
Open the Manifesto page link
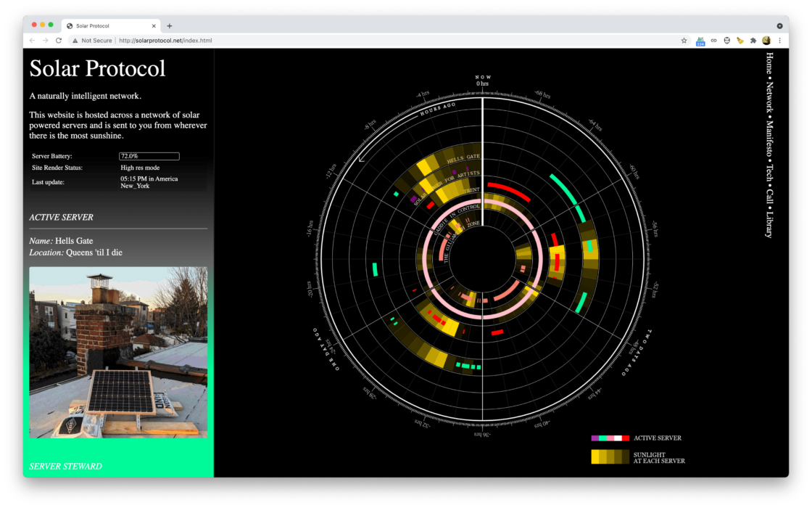point(769,138)
